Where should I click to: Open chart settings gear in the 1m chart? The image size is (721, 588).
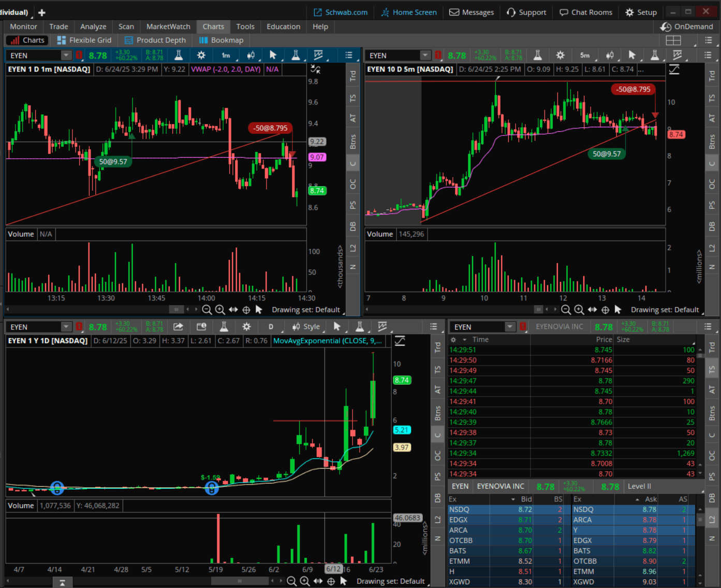tap(201, 55)
